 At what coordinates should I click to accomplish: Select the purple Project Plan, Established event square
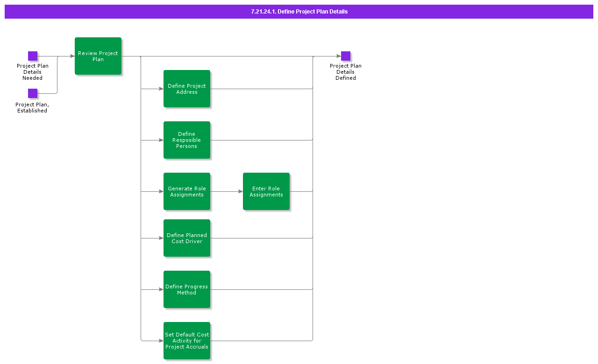[33, 93]
